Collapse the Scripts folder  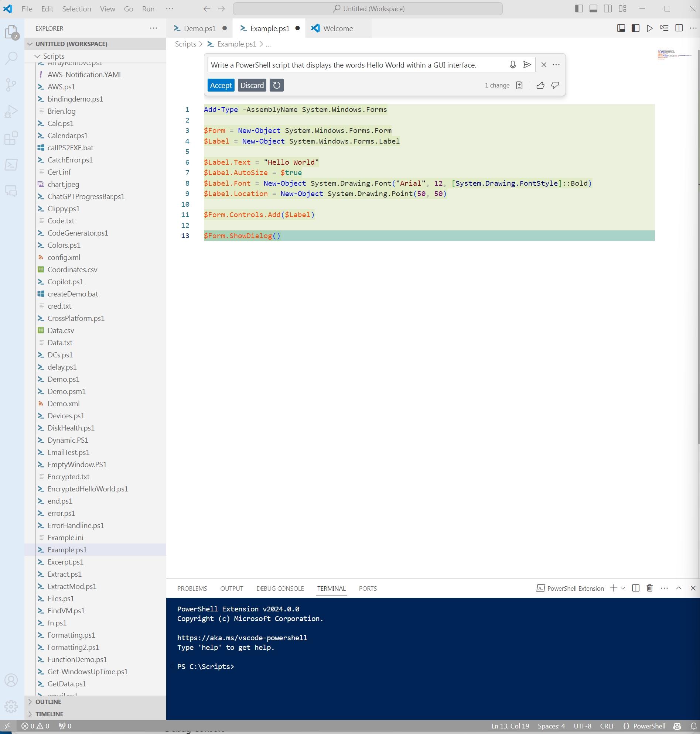coord(37,56)
